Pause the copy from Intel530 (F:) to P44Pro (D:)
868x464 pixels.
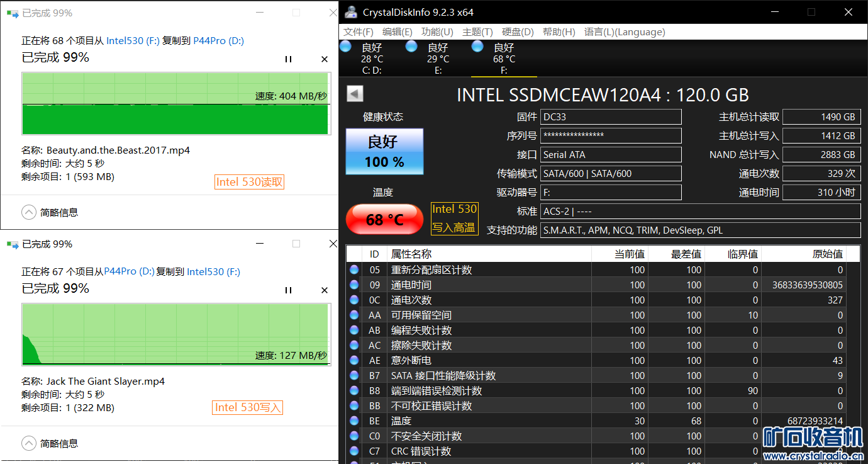click(288, 59)
